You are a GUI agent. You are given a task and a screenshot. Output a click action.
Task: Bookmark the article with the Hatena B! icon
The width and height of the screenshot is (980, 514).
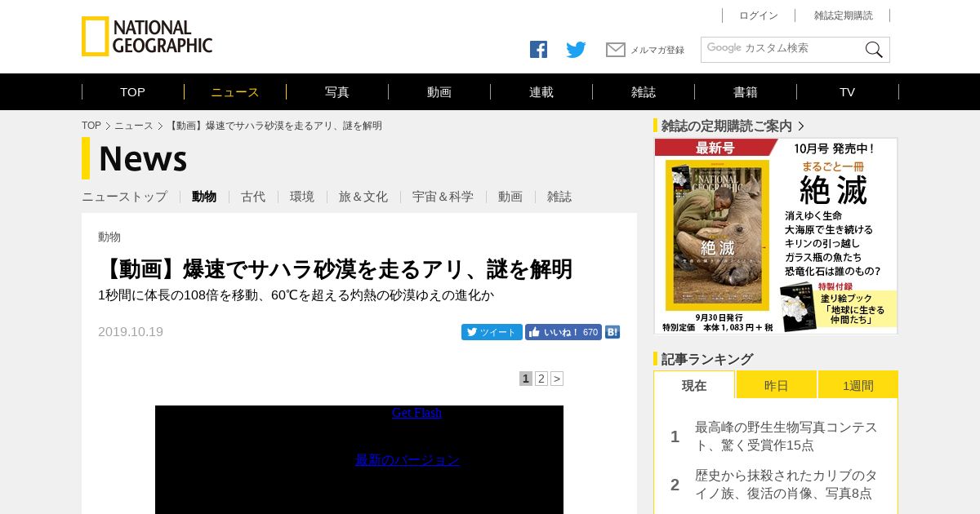612,332
